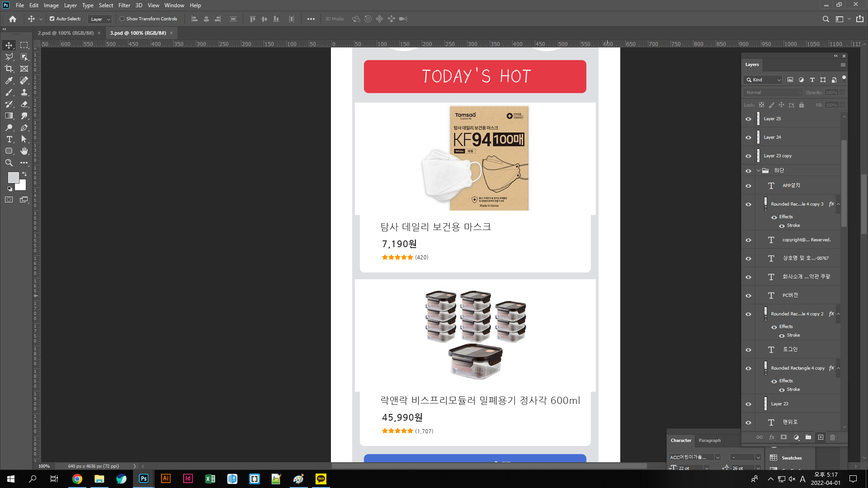
Task: Switch to the 2.psd document tab
Action: click(66, 33)
